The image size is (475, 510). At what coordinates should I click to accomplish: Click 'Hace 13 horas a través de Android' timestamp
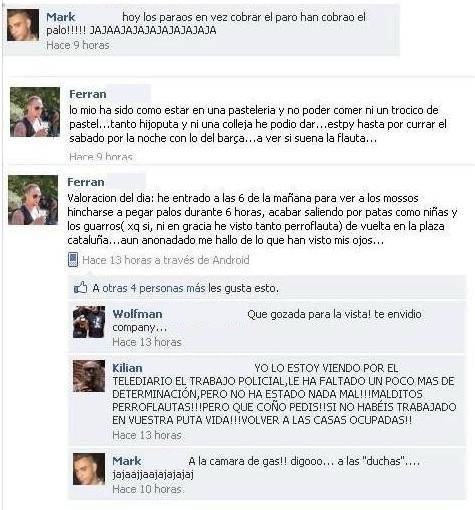pos(166,260)
